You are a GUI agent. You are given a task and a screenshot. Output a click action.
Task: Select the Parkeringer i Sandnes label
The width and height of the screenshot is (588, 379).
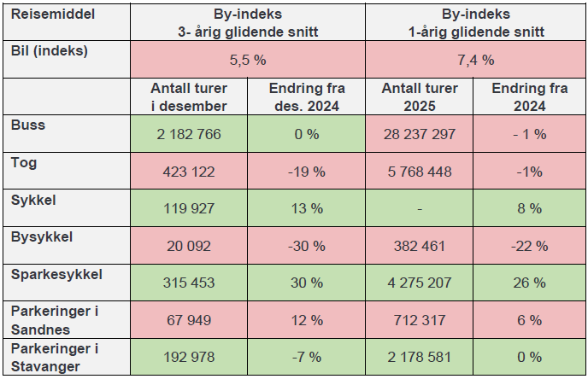54,319
